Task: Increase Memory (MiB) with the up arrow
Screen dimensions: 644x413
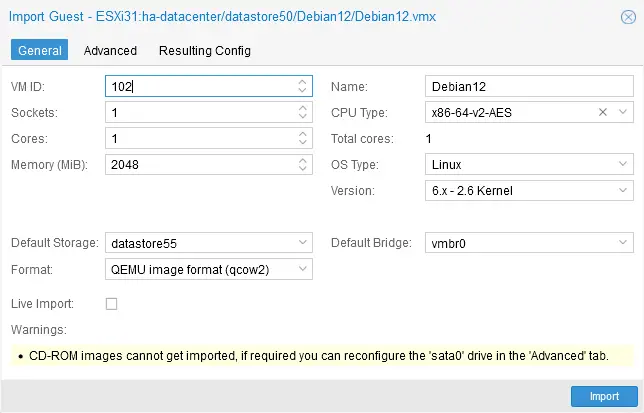Action: pos(302,160)
